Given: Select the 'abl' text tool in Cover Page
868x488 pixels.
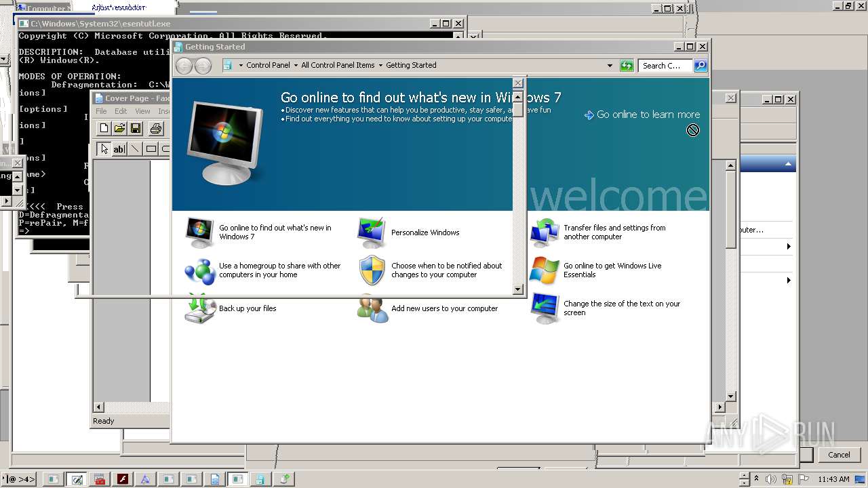Looking at the screenshot, I should [x=119, y=149].
